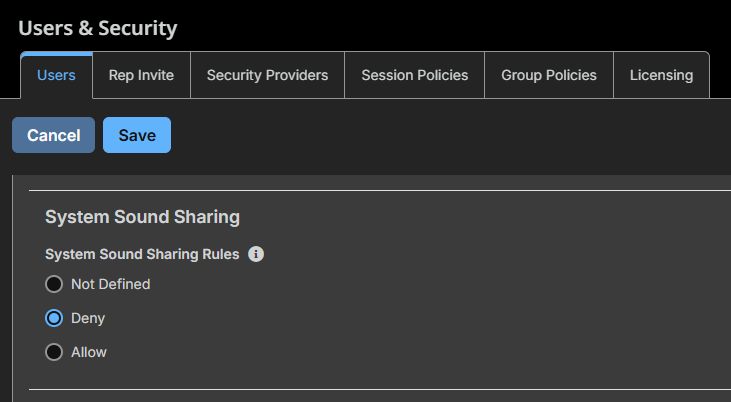Select the Not Defined radio button
731x402 pixels.
click(54, 284)
